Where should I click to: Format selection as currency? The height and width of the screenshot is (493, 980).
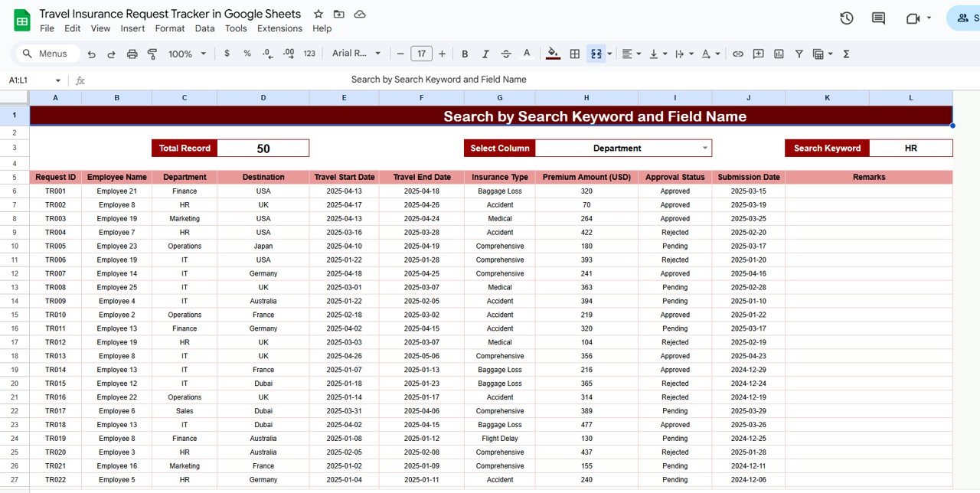[x=227, y=54]
